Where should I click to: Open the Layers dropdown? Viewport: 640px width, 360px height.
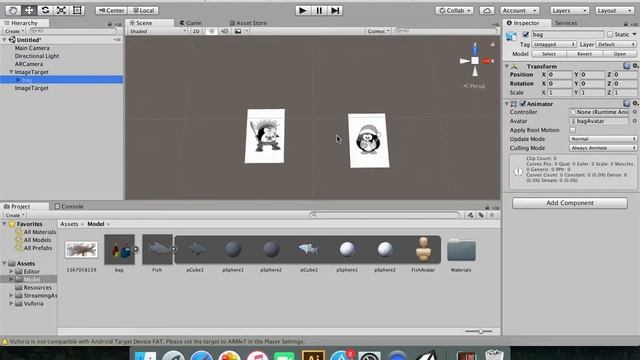click(x=569, y=11)
